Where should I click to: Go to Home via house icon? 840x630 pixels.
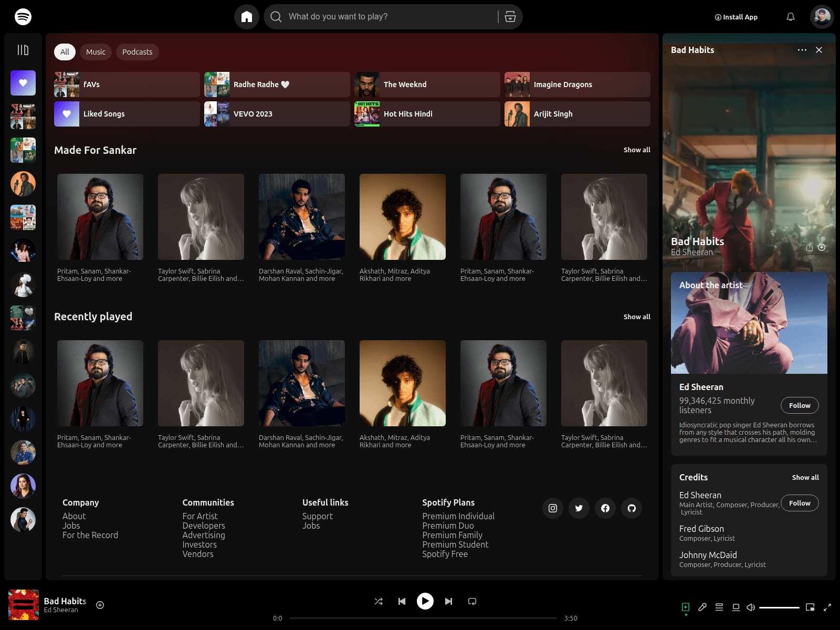[x=247, y=17]
